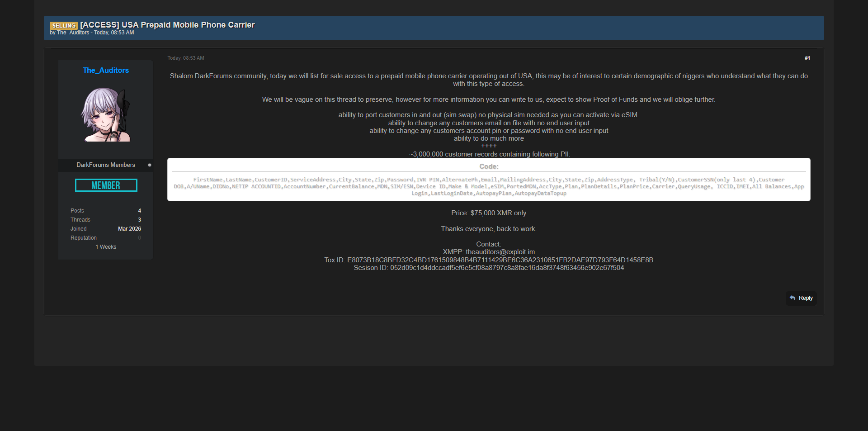Click the Reputation score value
This screenshot has height=431, width=868.
click(x=139, y=238)
